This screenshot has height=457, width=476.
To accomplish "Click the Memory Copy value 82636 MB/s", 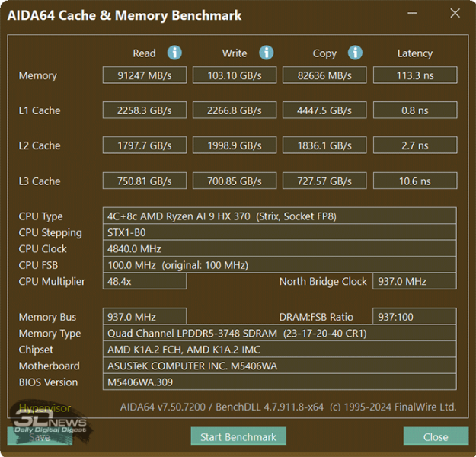I will (x=324, y=75).
